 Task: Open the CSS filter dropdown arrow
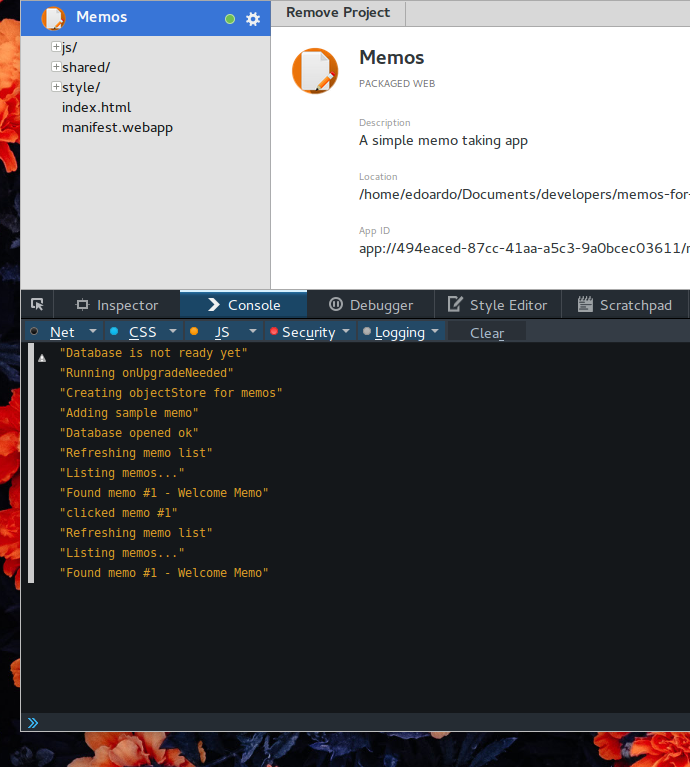[x=173, y=331]
